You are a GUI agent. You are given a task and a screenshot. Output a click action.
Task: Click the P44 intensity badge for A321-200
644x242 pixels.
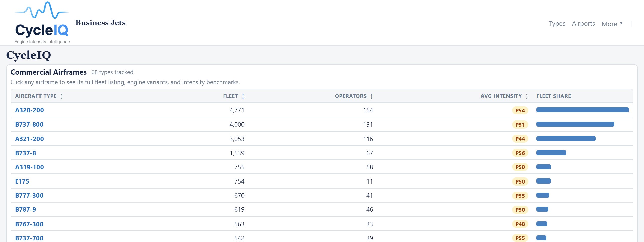[520, 139]
